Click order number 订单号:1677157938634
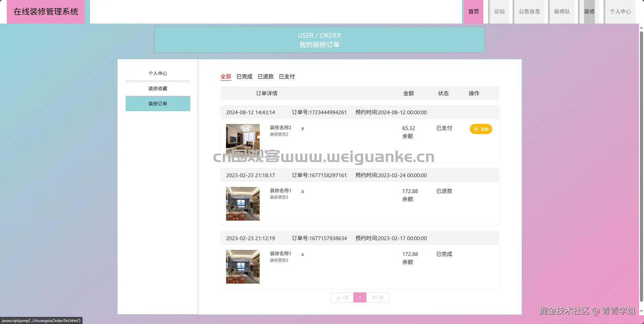Screen dimensions: 644x324 coord(319,238)
